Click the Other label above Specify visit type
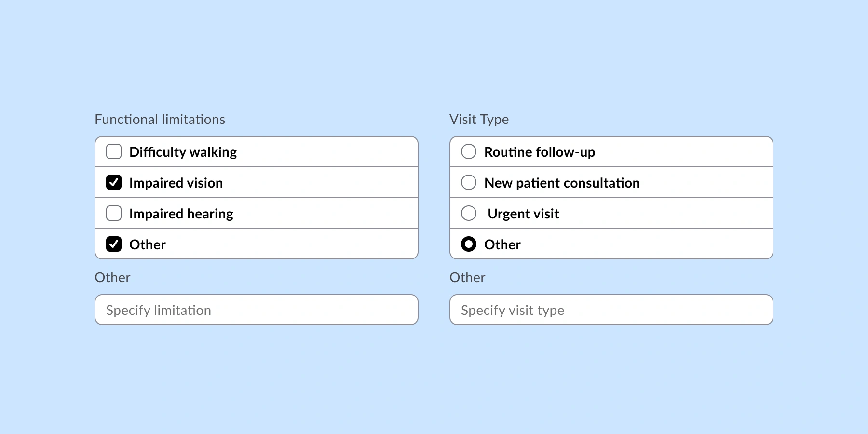Viewport: 868px width, 434px height. coord(467,277)
